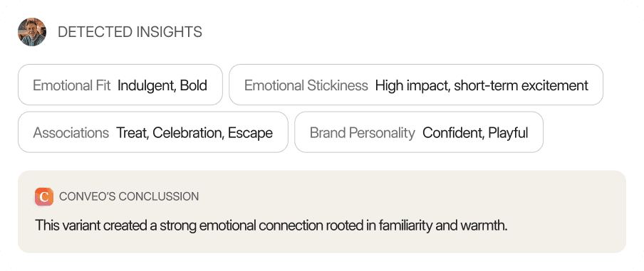Viewport: 644px width, 271px height.
Task: Click the High impact text
Action: coord(413,85)
